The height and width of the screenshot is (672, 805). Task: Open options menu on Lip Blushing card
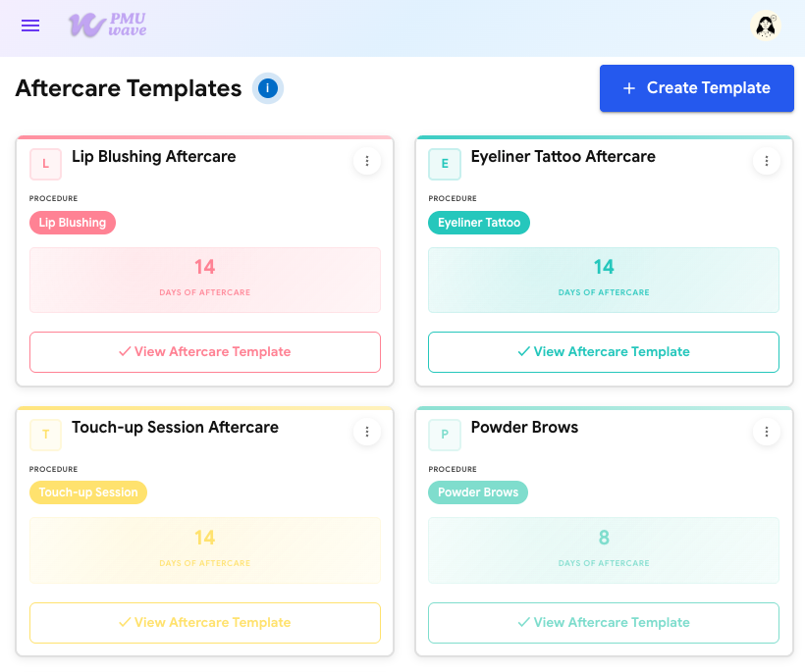367,161
